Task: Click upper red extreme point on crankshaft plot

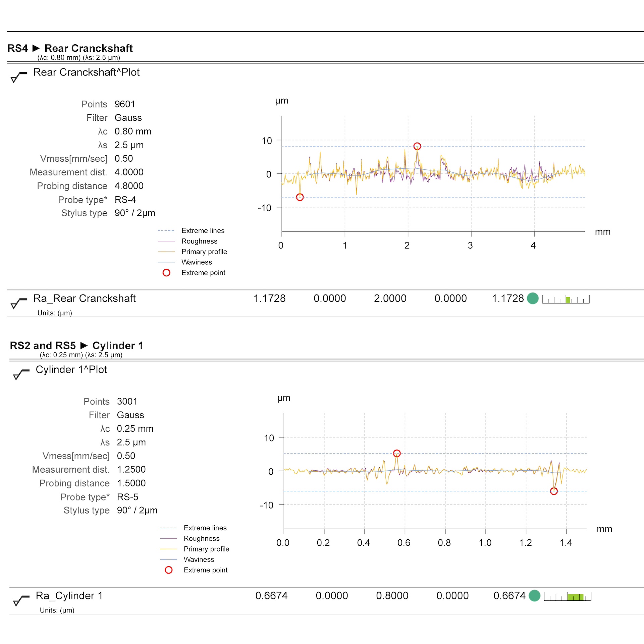Action: pyautogui.click(x=417, y=146)
